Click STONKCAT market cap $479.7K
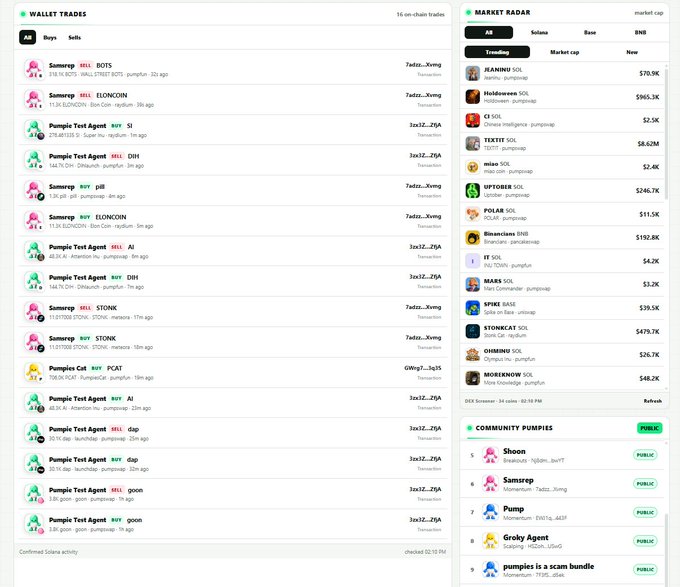 (647, 332)
